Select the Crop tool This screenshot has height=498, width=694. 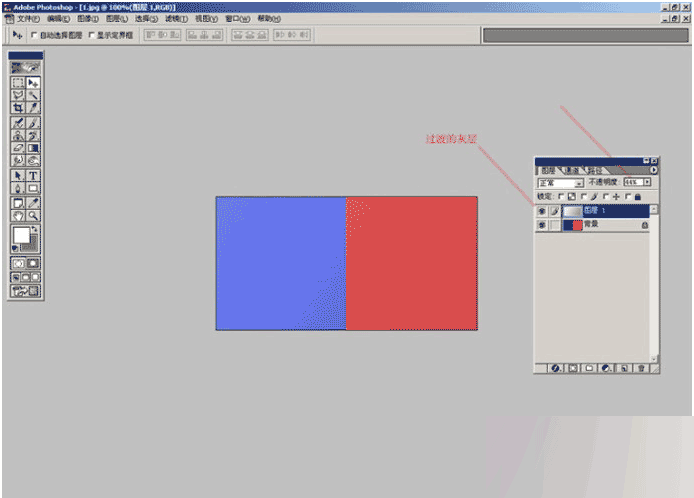18,108
